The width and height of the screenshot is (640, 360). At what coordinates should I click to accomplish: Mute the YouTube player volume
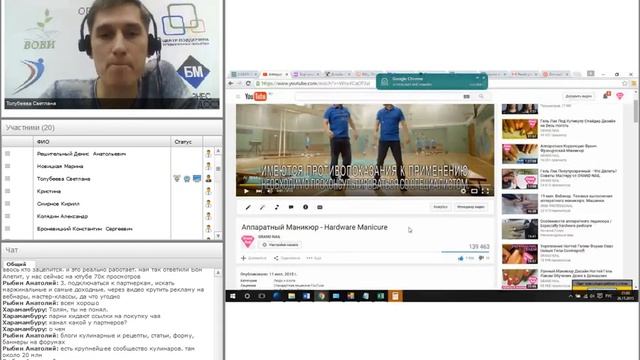tap(269, 191)
